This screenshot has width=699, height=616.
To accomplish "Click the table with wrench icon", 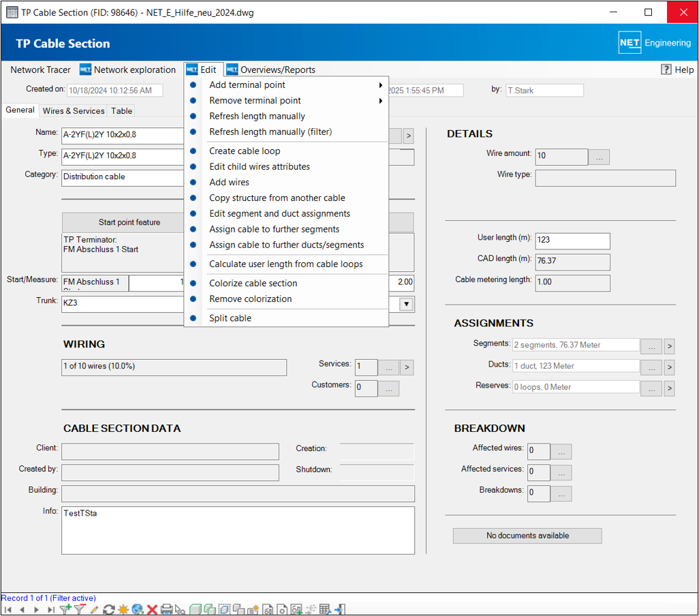I will coord(326,609).
